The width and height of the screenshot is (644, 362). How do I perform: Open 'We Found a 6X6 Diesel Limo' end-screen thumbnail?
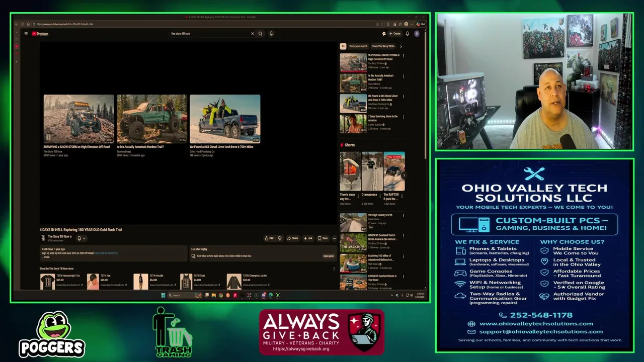(x=225, y=119)
